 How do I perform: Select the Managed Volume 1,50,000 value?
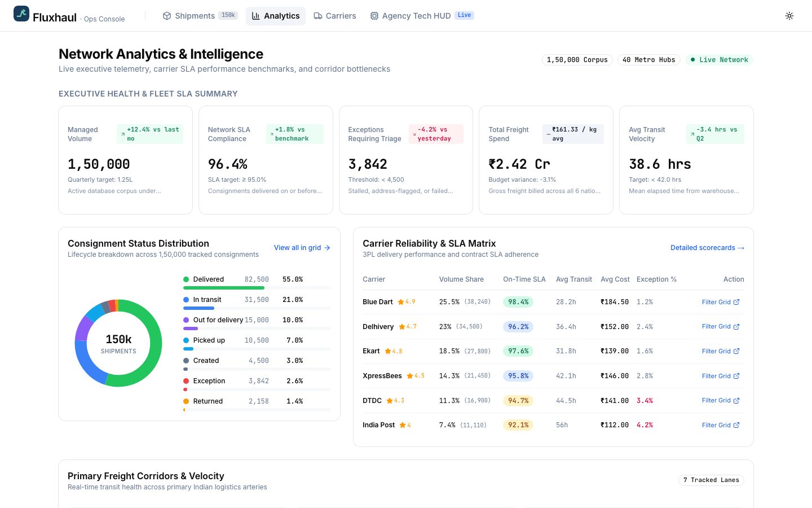click(x=99, y=164)
